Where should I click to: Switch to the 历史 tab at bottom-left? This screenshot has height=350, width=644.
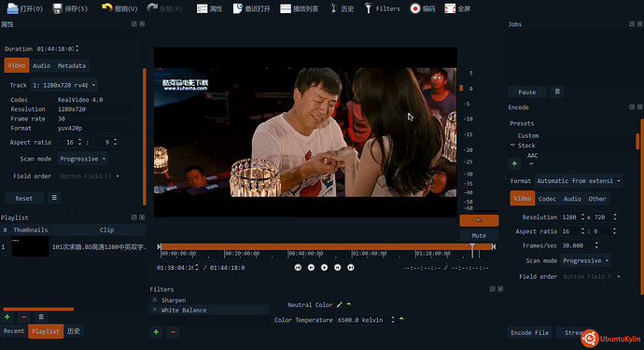(74, 331)
